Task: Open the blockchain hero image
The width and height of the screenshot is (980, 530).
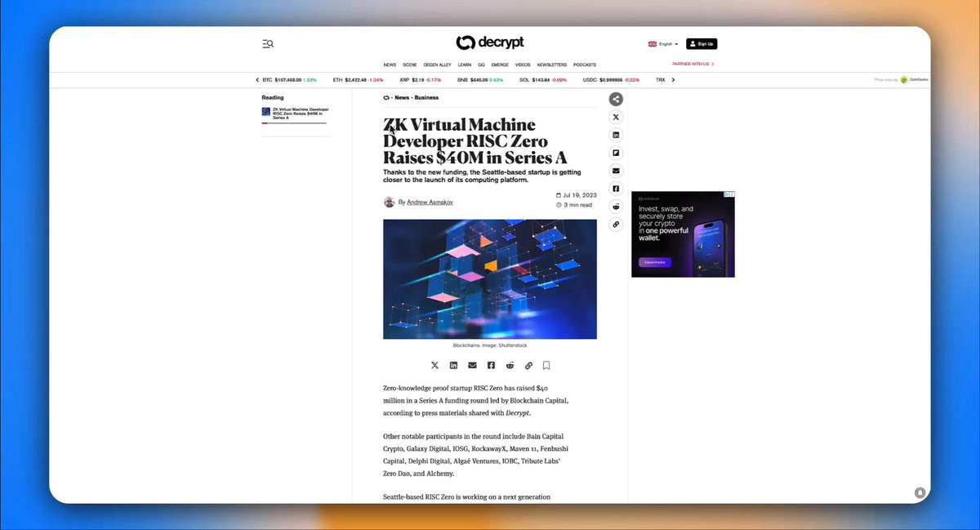Action: click(x=490, y=278)
